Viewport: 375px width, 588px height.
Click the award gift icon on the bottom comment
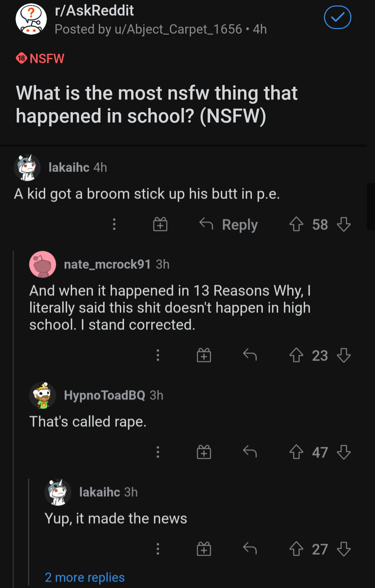pos(204,549)
